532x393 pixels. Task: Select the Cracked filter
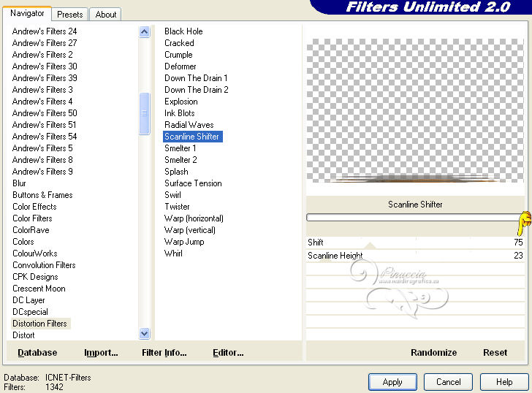[179, 43]
